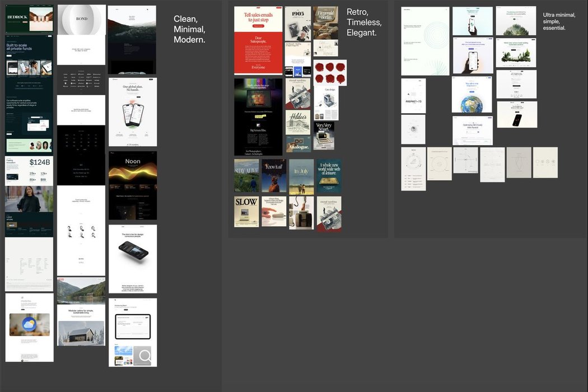Select the large concentric circles page
Viewport: 588px width, 392px height.
(x=425, y=41)
